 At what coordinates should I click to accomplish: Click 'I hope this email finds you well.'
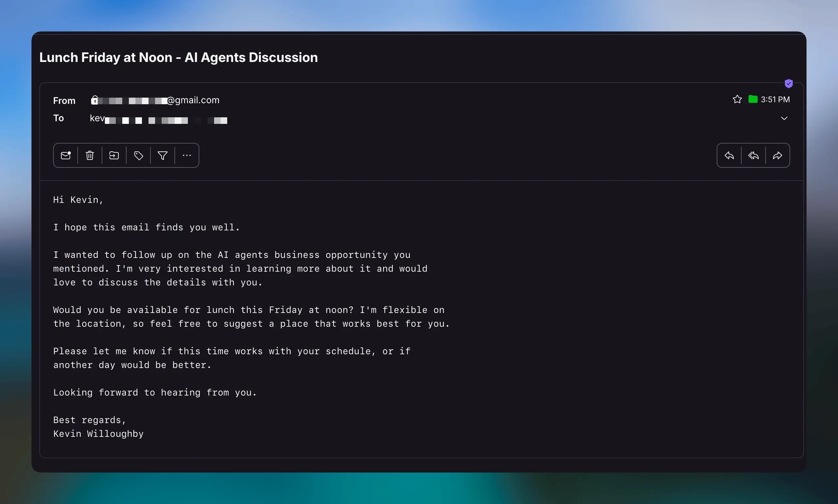pyautogui.click(x=147, y=227)
